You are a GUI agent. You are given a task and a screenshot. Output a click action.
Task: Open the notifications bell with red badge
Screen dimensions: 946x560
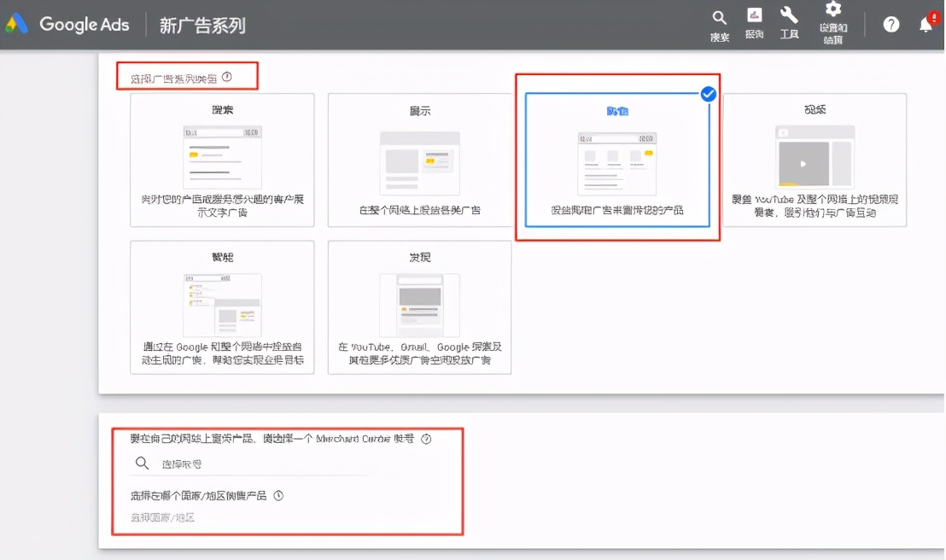[925, 24]
